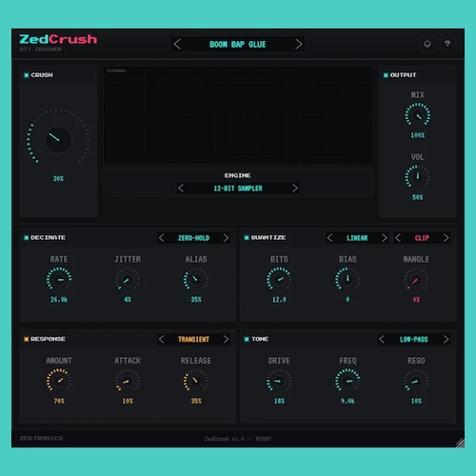The height and width of the screenshot is (476, 476).
Task: Previous filter type before Low-Pass
Action: tap(382, 339)
